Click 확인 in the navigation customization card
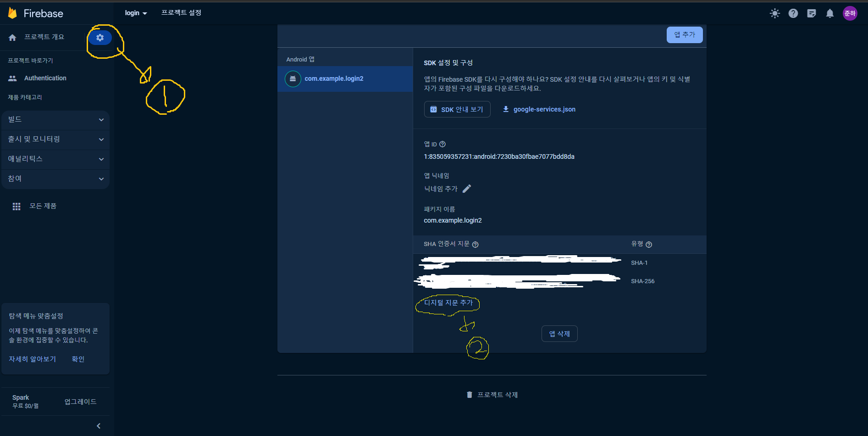Viewport: 868px width, 436px height. pyautogui.click(x=78, y=359)
